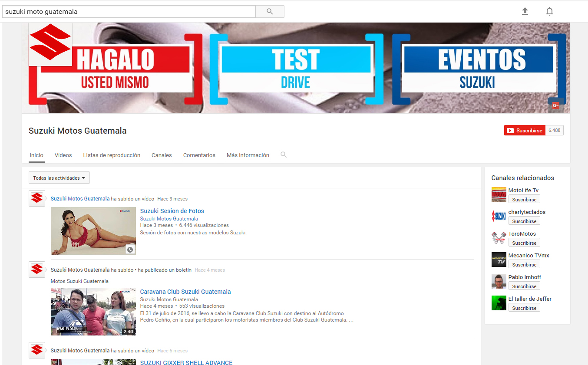588x365 pixels.
Task: Click Mecanico TVmx channel name
Action: pyautogui.click(x=529, y=255)
